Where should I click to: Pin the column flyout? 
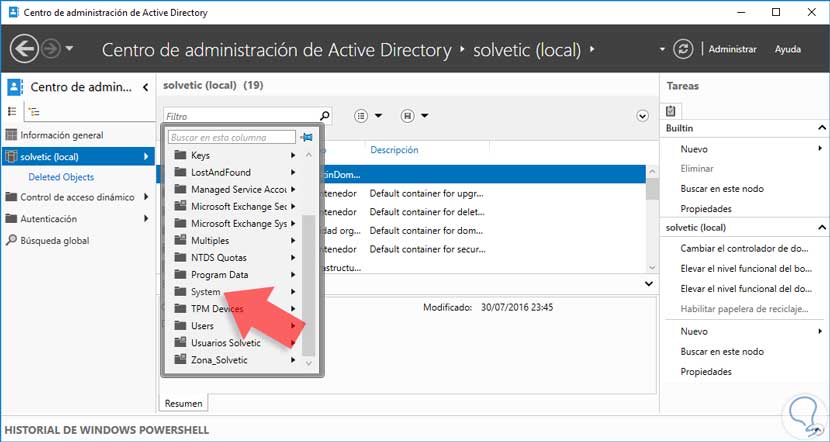(x=306, y=137)
